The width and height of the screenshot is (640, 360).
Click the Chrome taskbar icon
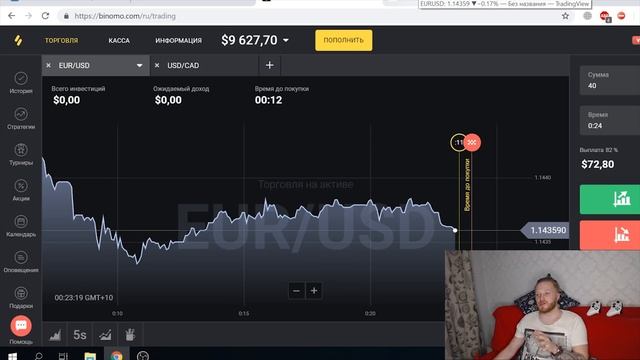[x=117, y=356]
